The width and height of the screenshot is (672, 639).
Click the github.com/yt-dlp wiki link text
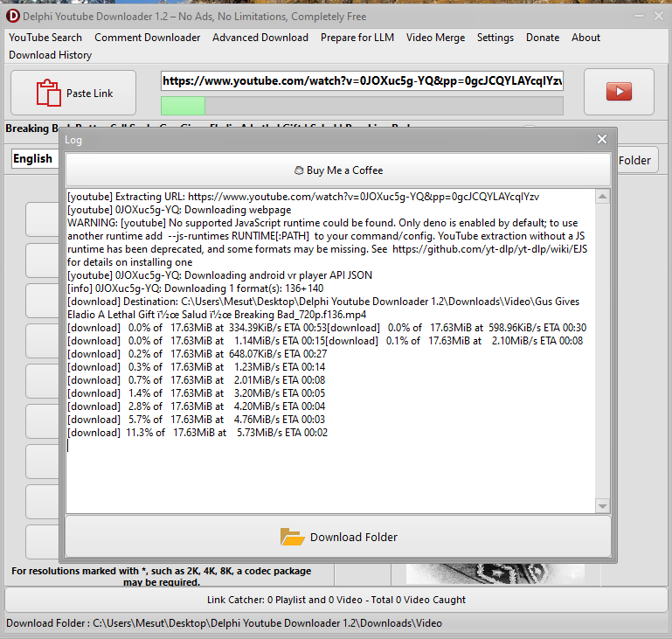[490, 249]
